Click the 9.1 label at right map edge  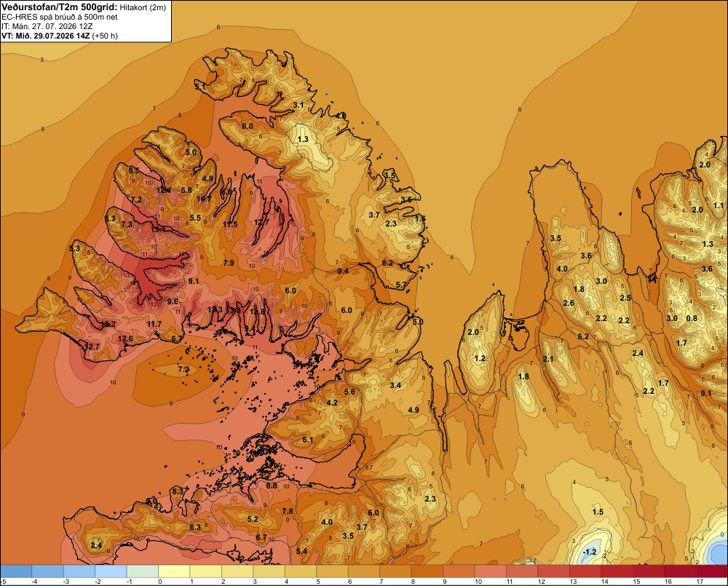[x=705, y=393]
